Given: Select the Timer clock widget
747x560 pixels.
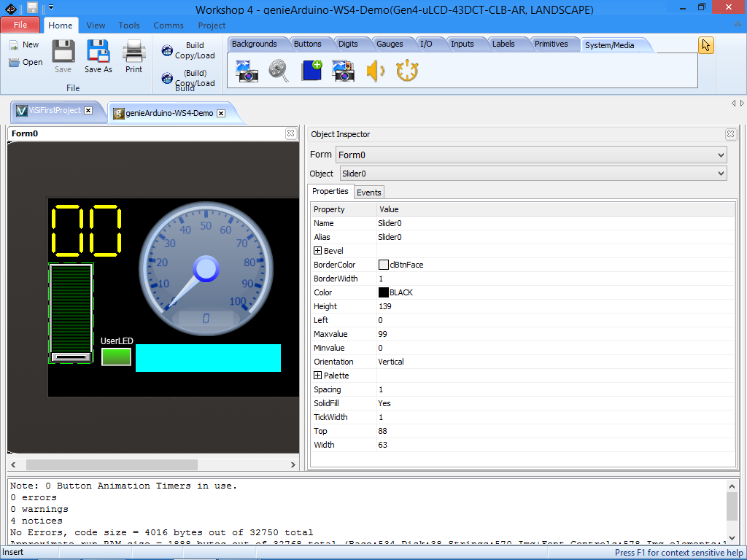Looking at the screenshot, I should tap(407, 71).
